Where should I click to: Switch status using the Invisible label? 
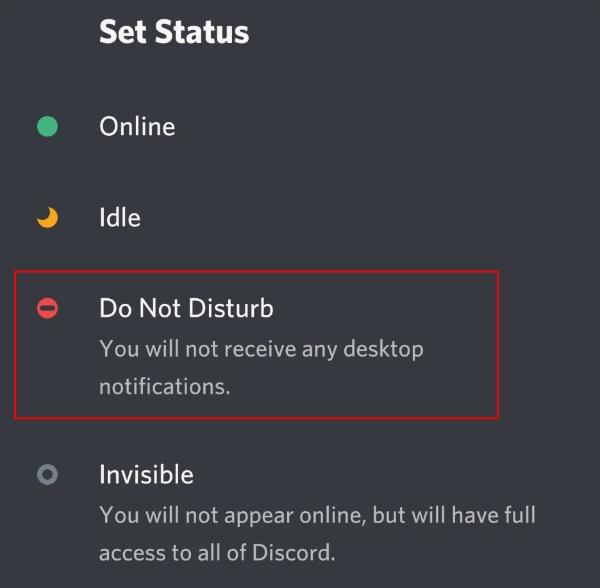coord(146,475)
